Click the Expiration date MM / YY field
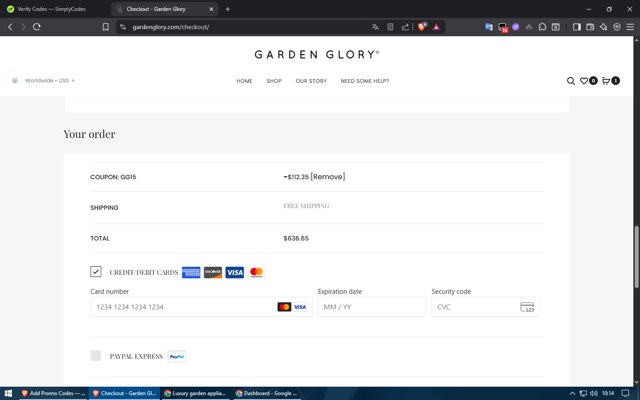The image size is (640, 400). tap(372, 307)
